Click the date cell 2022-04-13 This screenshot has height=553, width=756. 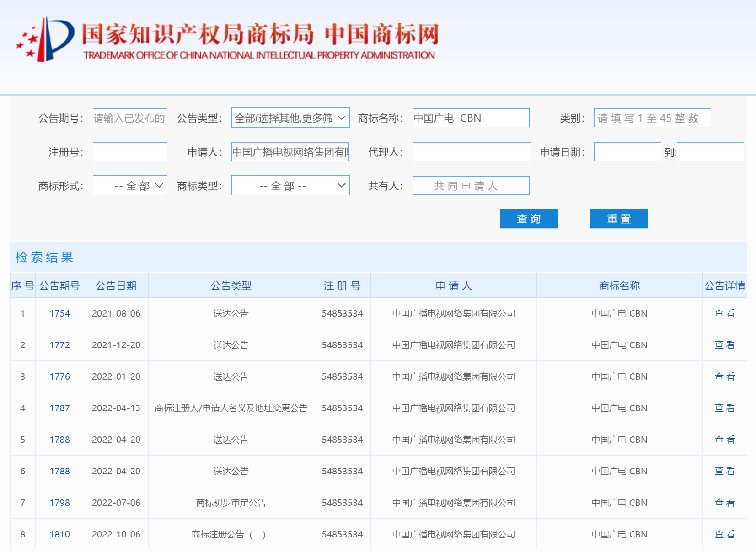[116, 408]
